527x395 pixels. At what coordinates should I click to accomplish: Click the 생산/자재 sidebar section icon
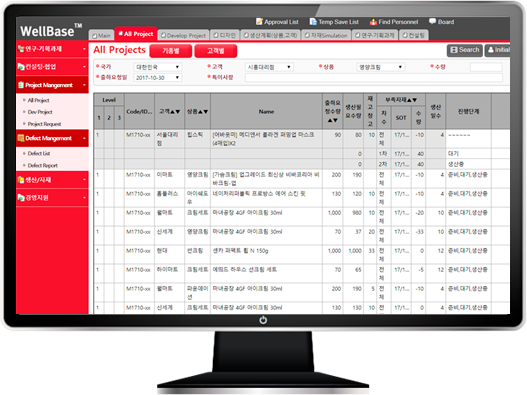[21, 180]
